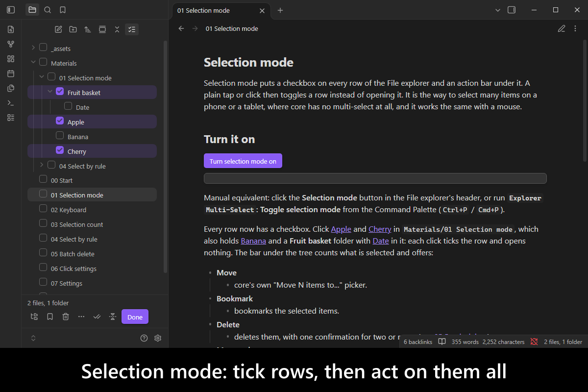Tick the Date file checkbox

point(68,106)
